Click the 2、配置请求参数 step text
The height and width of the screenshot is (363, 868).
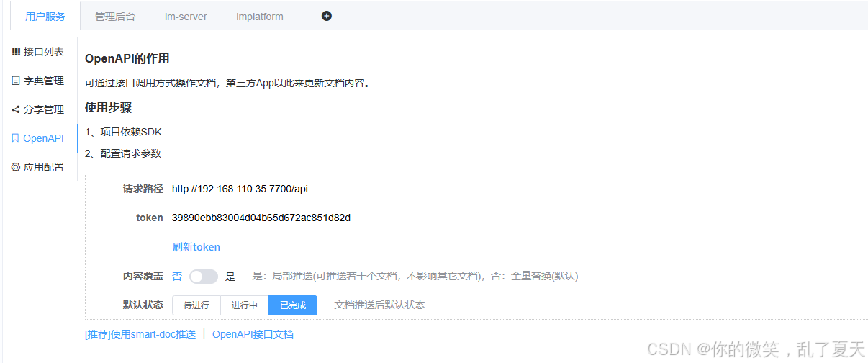pyautogui.click(x=123, y=153)
